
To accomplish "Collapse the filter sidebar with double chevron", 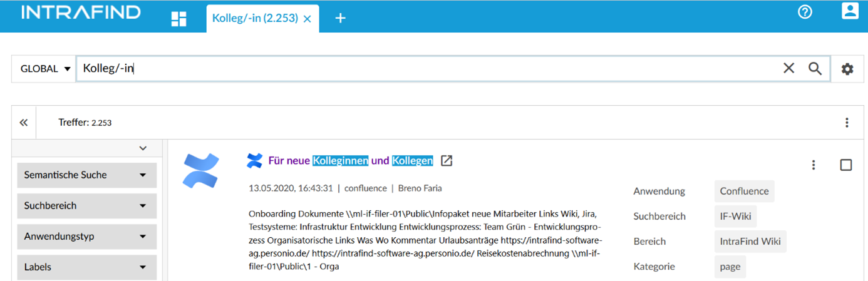I will pos(24,123).
